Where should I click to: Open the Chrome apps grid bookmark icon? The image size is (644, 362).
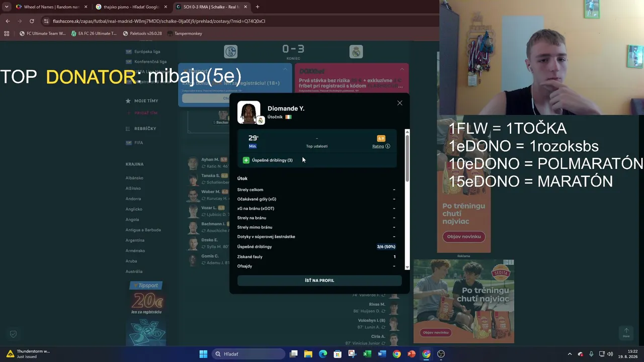(7, 34)
